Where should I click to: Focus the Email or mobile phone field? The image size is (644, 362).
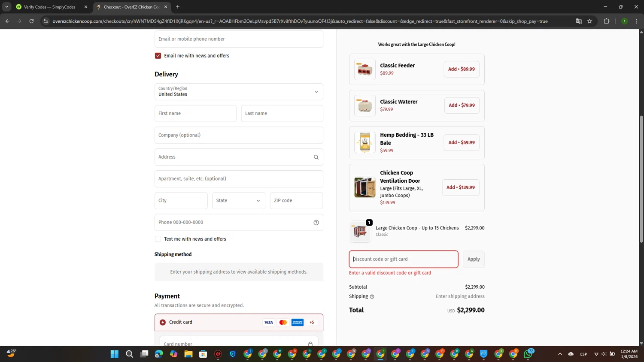pos(239,39)
